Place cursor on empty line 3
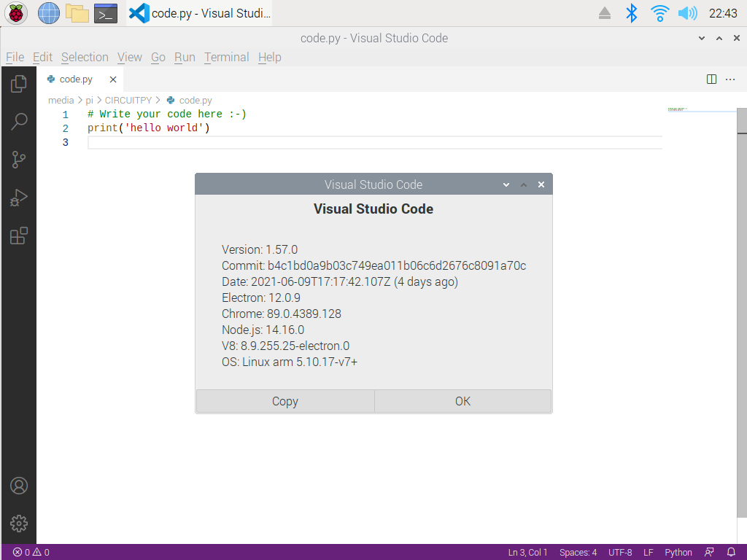 (375, 142)
